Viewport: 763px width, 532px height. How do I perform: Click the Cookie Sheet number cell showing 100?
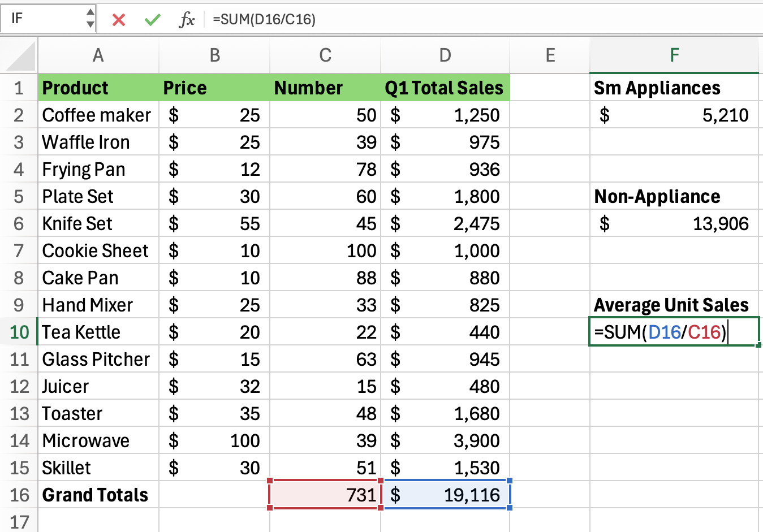pyautogui.click(x=325, y=250)
